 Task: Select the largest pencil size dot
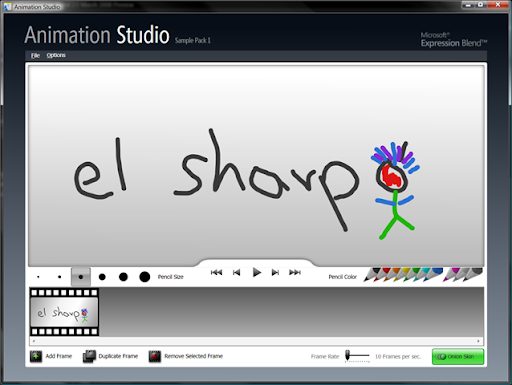[x=144, y=277]
